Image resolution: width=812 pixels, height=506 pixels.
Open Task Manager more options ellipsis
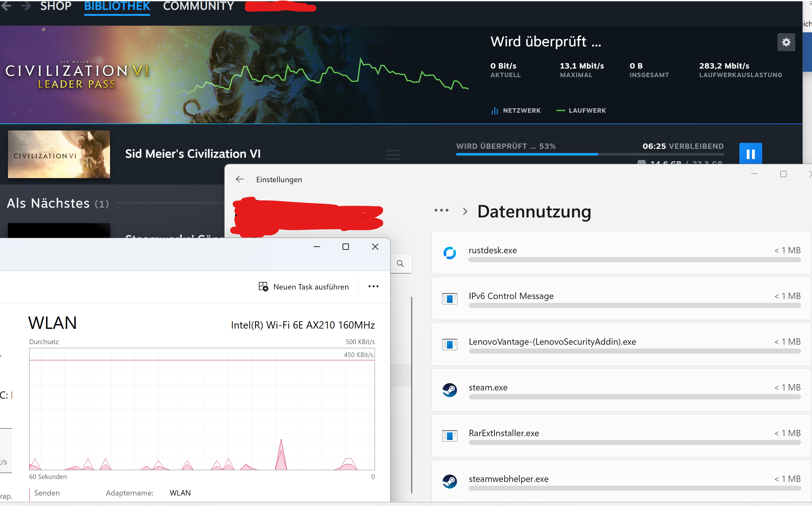click(373, 286)
